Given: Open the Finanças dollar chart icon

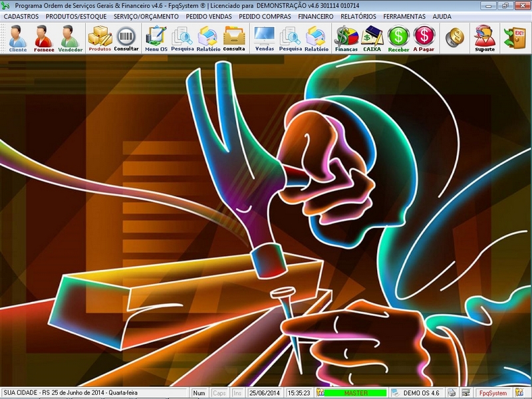Looking at the screenshot, I should (x=346, y=38).
